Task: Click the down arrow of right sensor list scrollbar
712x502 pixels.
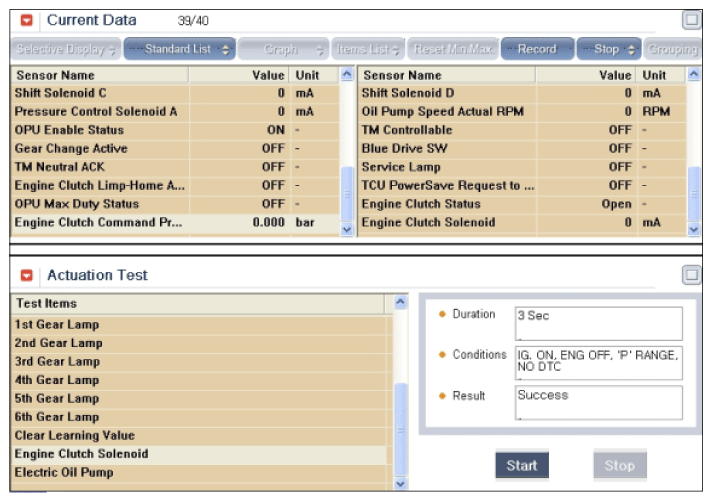Action: coord(694,229)
